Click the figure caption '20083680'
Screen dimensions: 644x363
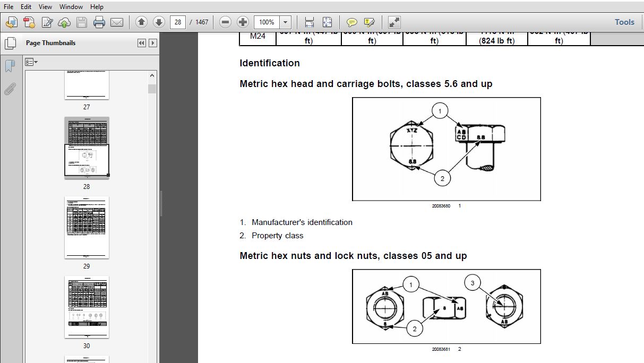pos(441,206)
